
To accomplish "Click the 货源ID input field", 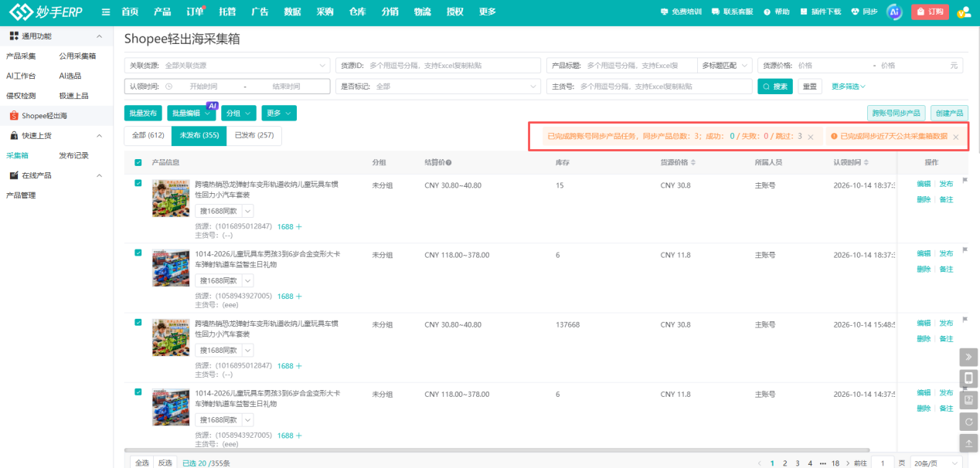I will click(x=438, y=66).
